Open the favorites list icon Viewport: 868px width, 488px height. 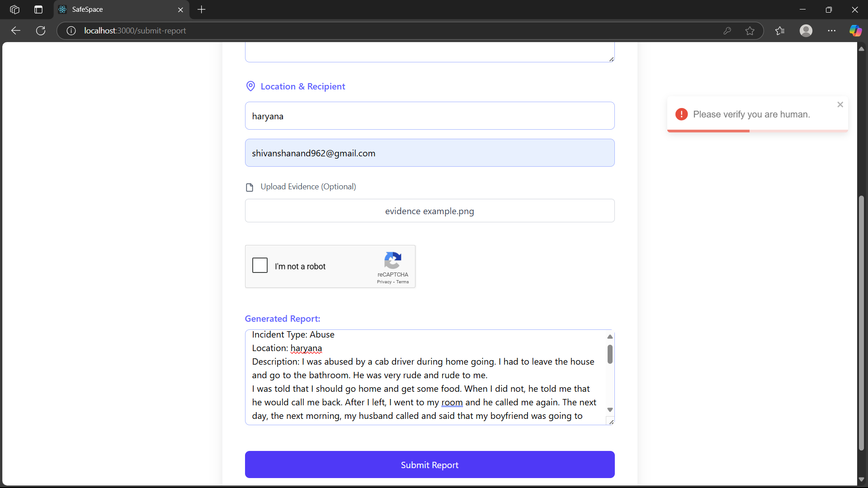(x=780, y=31)
